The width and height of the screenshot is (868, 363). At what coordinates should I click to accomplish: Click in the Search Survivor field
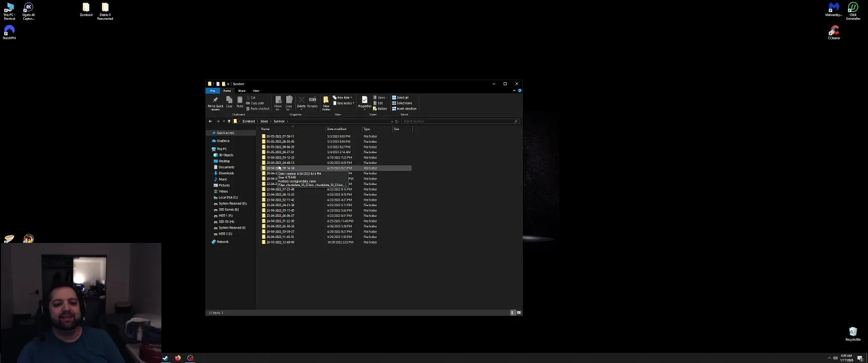pos(460,122)
